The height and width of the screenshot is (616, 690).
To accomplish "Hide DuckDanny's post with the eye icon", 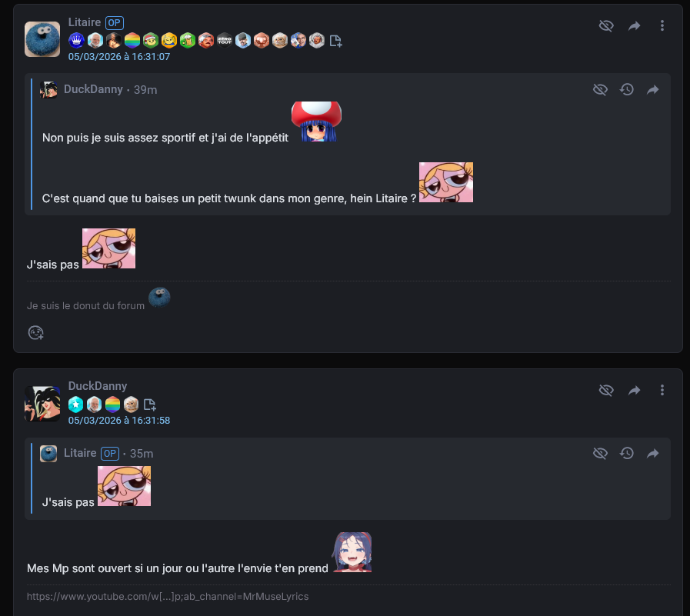I will coord(606,390).
